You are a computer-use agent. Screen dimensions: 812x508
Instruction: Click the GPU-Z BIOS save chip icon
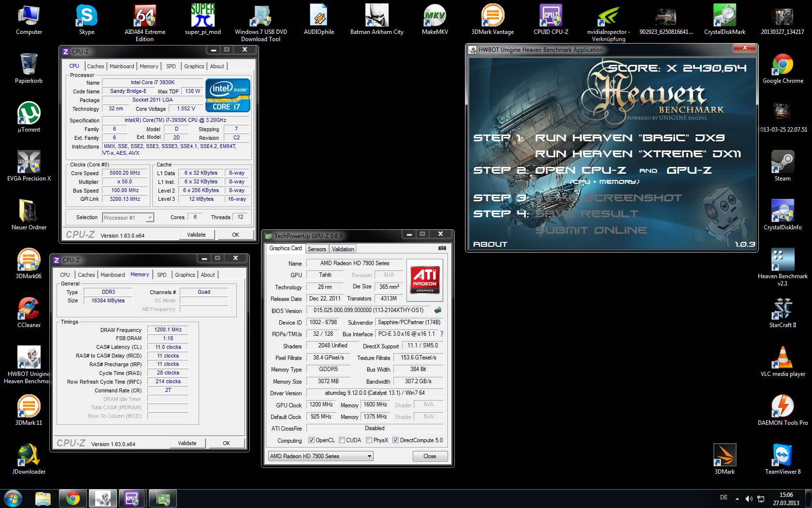[x=438, y=310]
